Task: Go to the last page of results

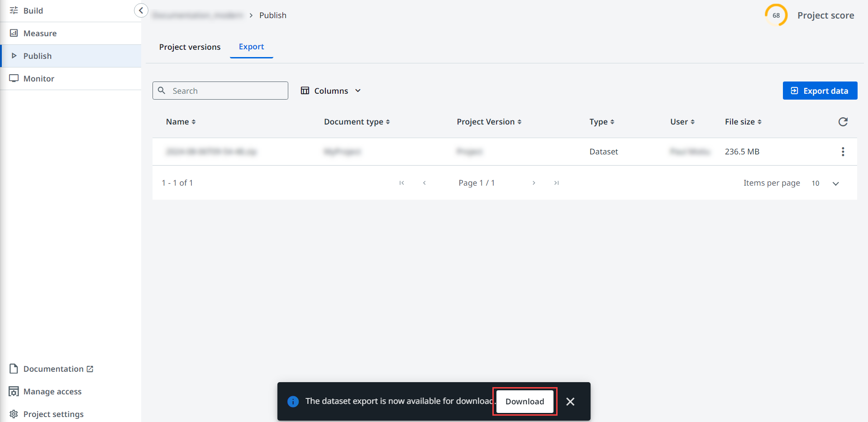Action: (556, 183)
